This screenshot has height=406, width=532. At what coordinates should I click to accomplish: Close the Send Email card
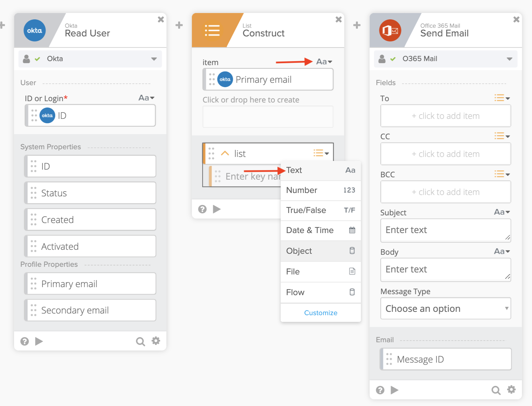[x=516, y=19]
